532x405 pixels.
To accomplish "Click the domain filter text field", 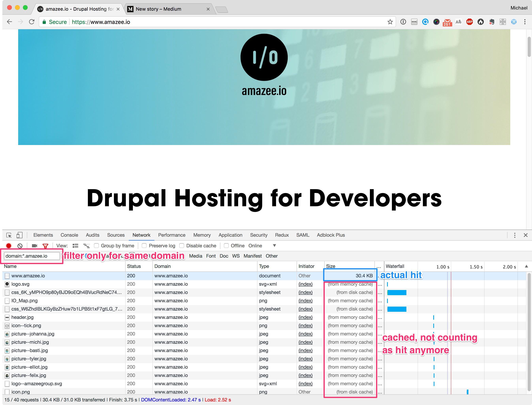I will (x=32, y=256).
